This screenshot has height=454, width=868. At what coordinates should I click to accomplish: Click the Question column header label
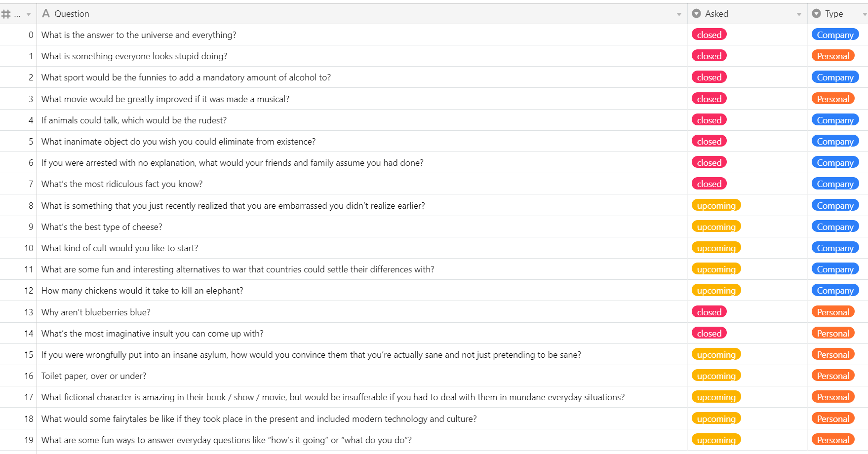pyautogui.click(x=73, y=13)
